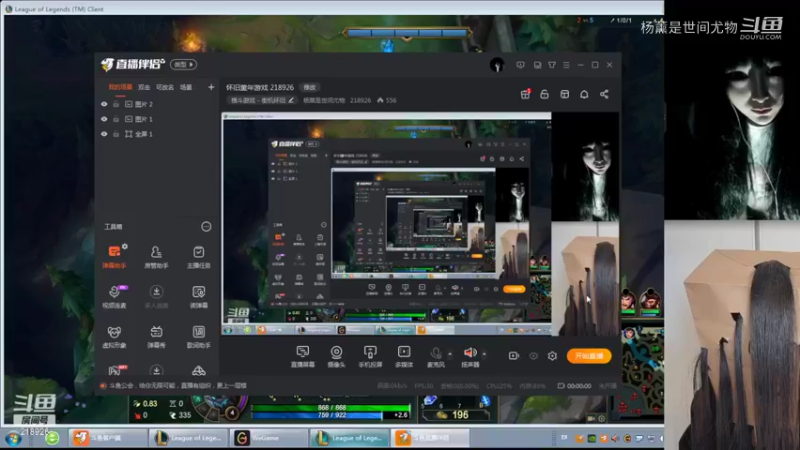Open the layout grid icon
The height and width of the screenshot is (450, 800).
click(564, 94)
